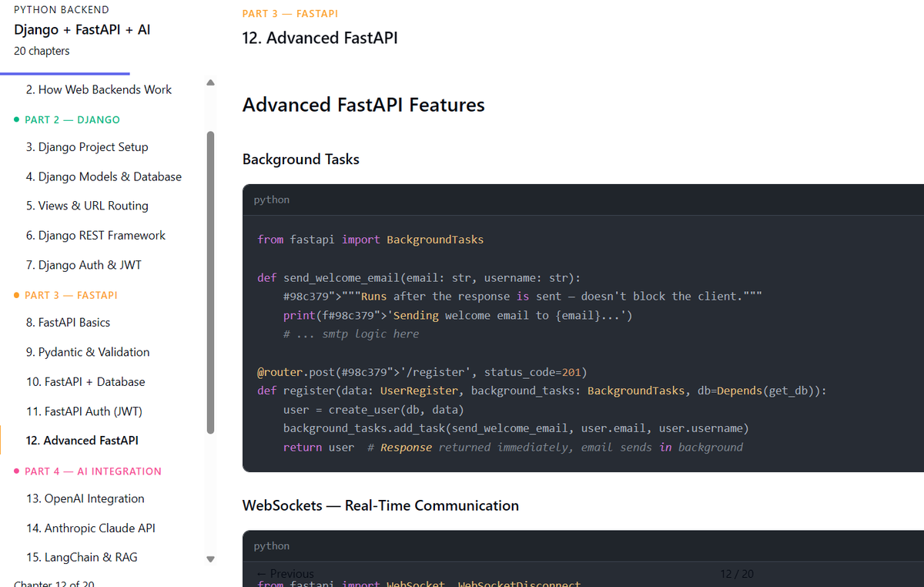Click the PART 3 — FASTAPI breadcrumb above heading

click(290, 14)
